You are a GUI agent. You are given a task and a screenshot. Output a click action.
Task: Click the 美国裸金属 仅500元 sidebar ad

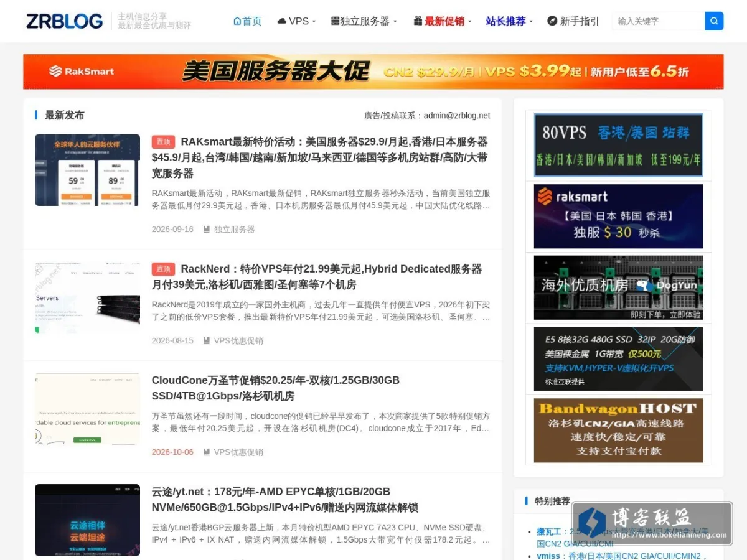[x=619, y=358]
